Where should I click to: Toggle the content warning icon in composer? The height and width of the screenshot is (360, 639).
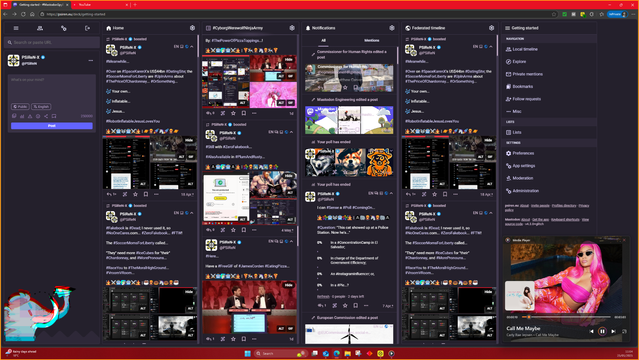[x=30, y=116]
